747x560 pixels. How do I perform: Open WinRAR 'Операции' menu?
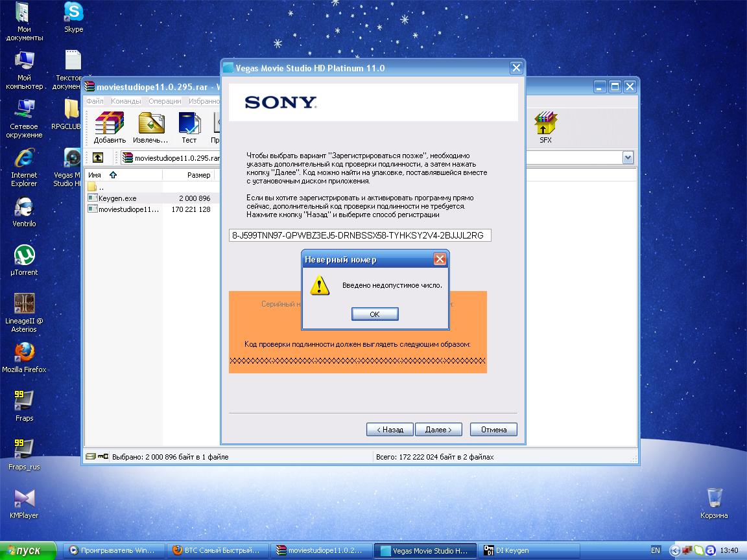165,101
